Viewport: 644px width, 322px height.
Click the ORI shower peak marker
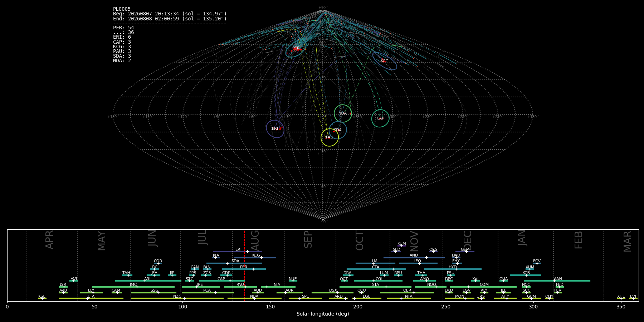[374, 281]
